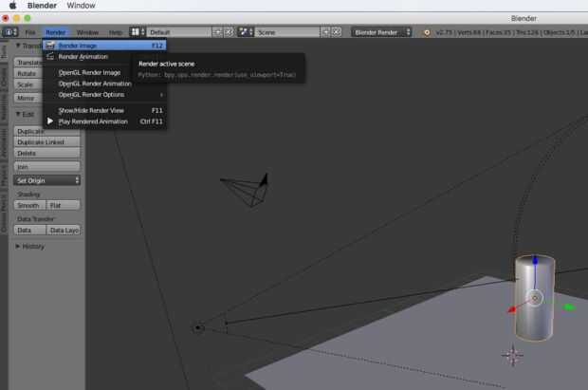Viewport: 588px width, 390px height.
Task: Collapse the Edit panel triangle
Action: pos(18,114)
